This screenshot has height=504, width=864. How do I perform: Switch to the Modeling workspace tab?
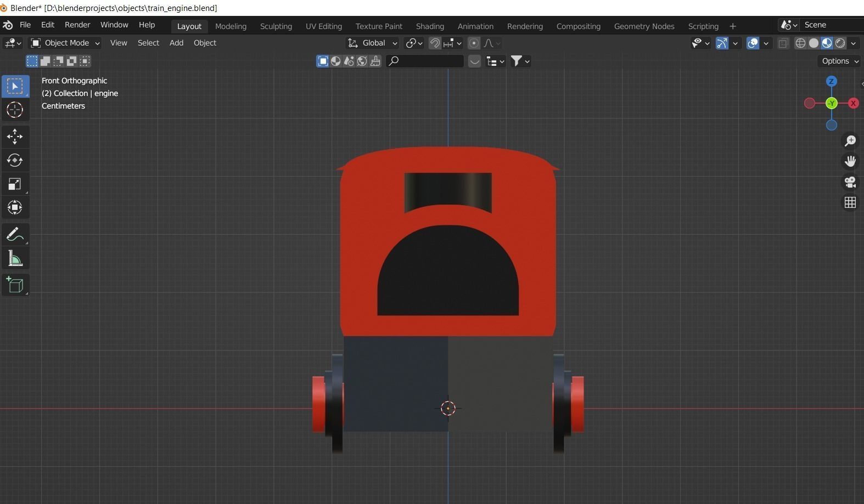[x=231, y=26]
